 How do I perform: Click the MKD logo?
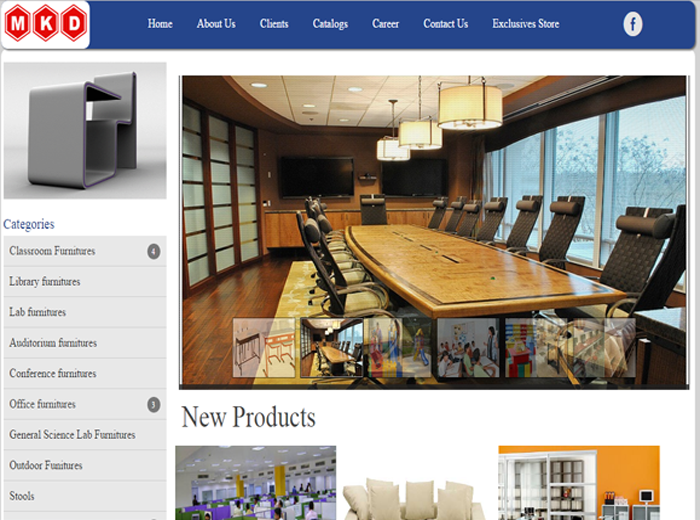pyautogui.click(x=45, y=24)
